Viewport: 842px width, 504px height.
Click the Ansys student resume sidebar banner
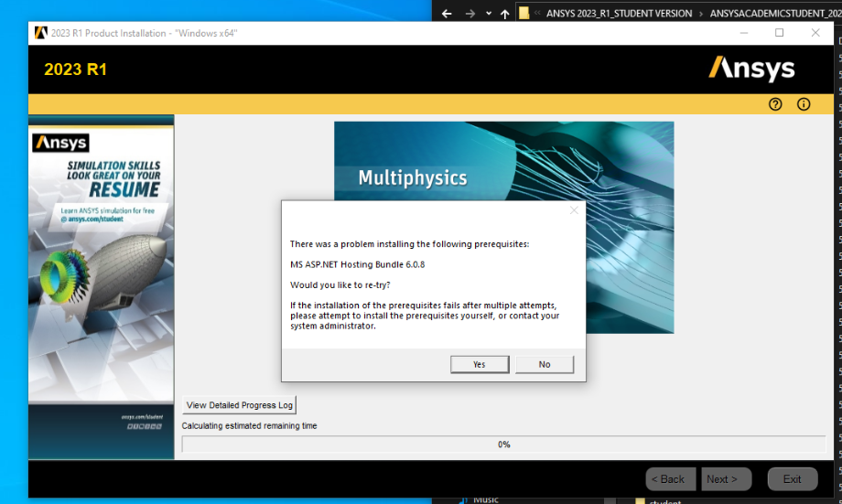click(101, 287)
